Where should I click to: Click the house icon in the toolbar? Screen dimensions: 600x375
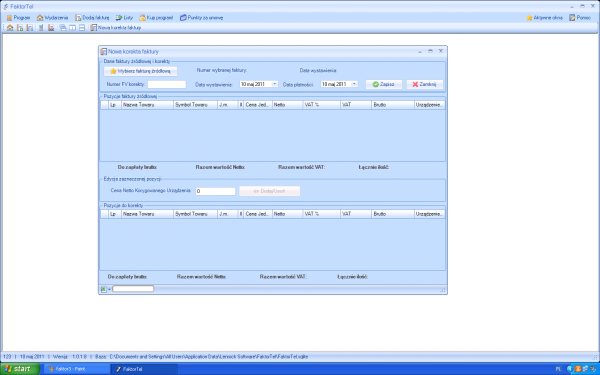[10, 28]
